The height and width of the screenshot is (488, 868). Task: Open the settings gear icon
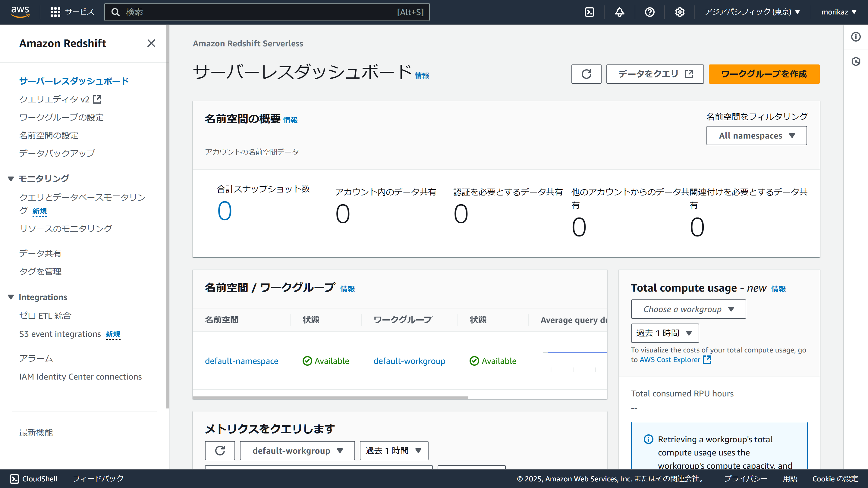click(680, 12)
